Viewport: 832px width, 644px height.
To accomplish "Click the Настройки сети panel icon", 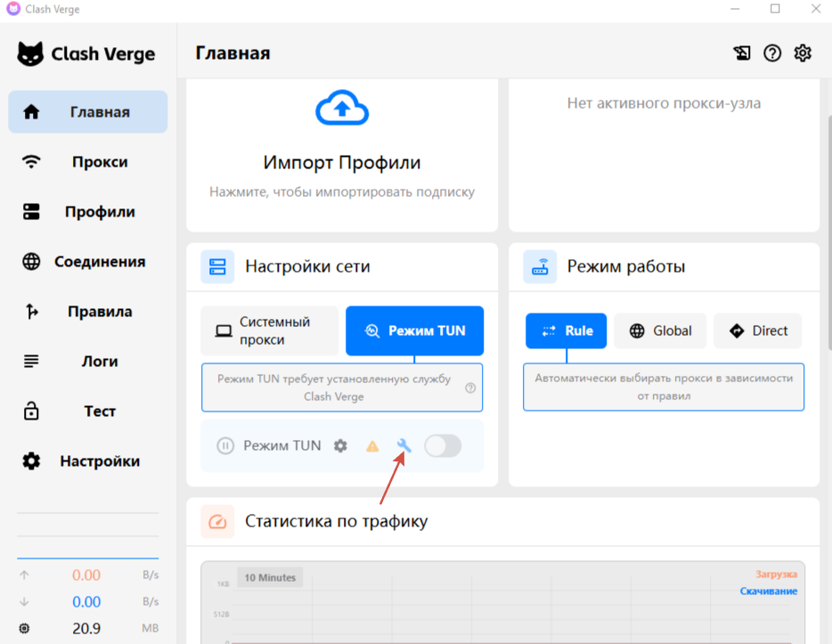I will click(217, 266).
